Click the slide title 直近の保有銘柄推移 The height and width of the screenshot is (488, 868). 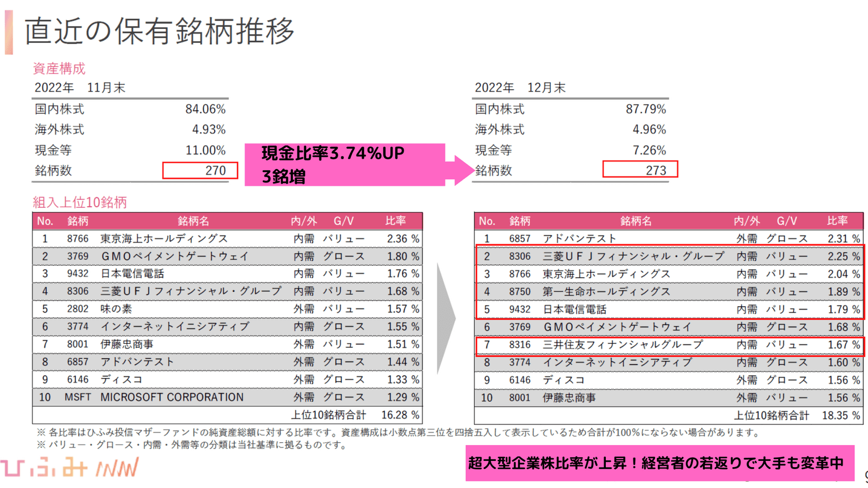click(159, 31)
